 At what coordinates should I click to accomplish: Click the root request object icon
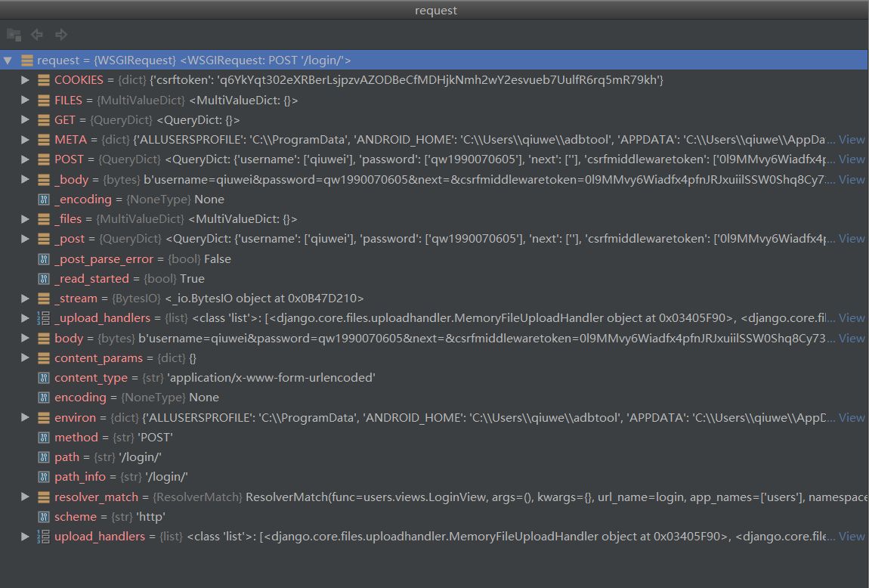[26, 60]
